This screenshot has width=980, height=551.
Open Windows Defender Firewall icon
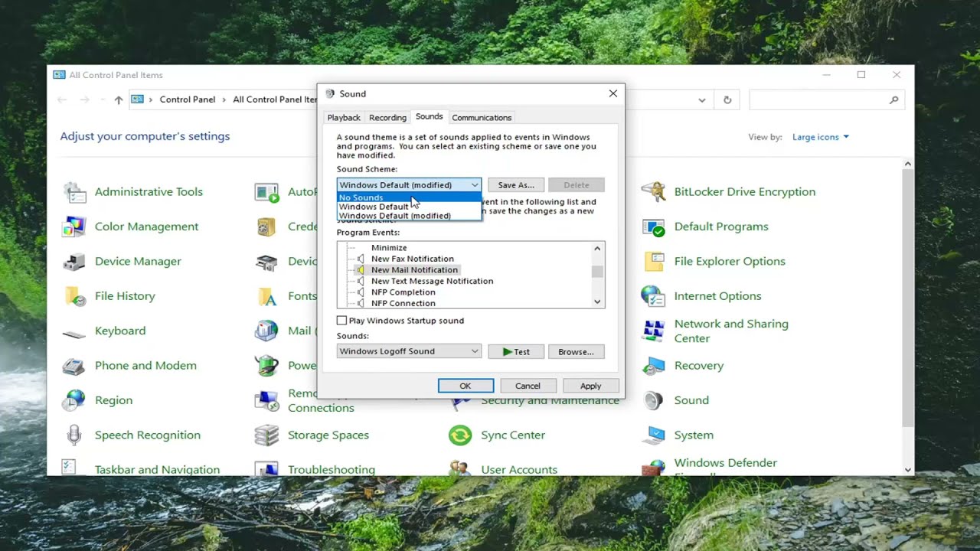[653, 467]
